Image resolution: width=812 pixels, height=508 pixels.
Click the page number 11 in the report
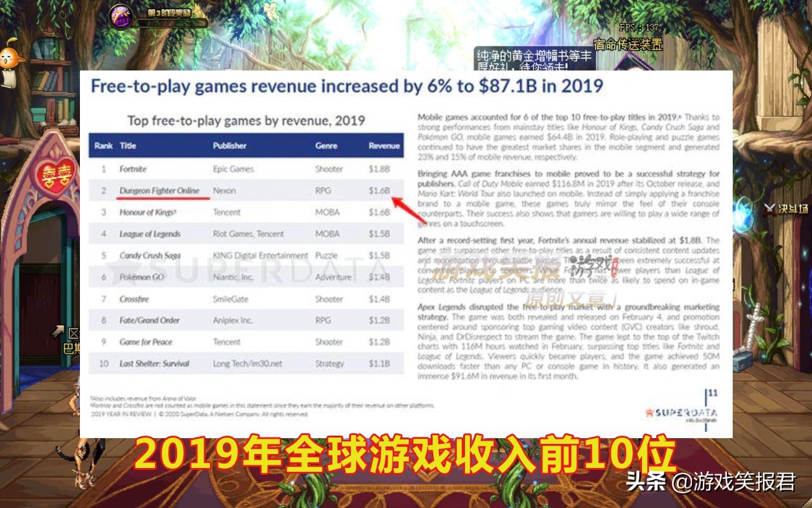click(712, 393)
